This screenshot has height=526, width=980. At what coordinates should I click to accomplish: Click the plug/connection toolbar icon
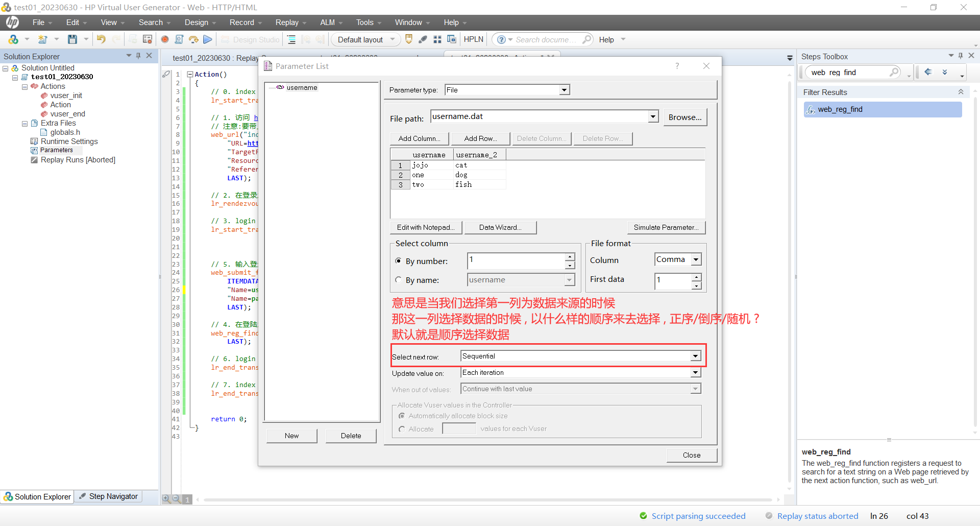[423, 39]
